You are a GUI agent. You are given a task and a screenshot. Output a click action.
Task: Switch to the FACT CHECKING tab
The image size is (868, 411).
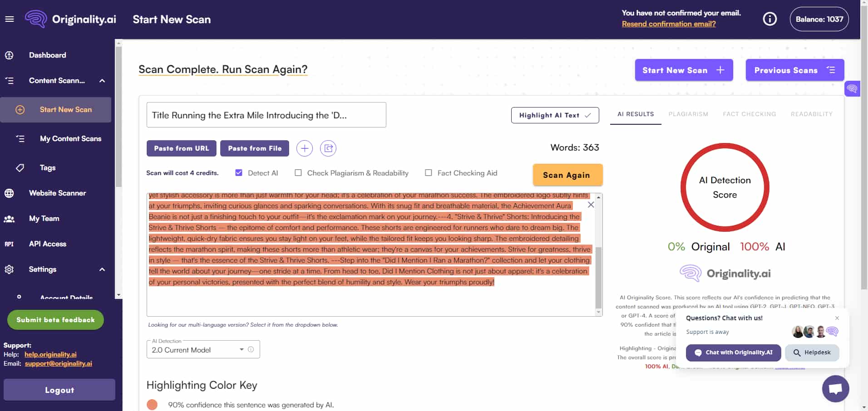(750, 114)
